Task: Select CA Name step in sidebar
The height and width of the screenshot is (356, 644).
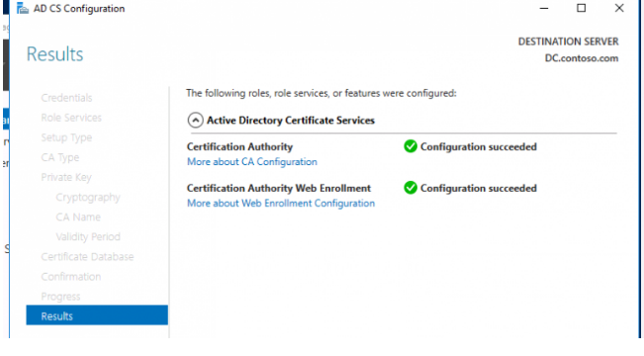Action: [78, 217]
